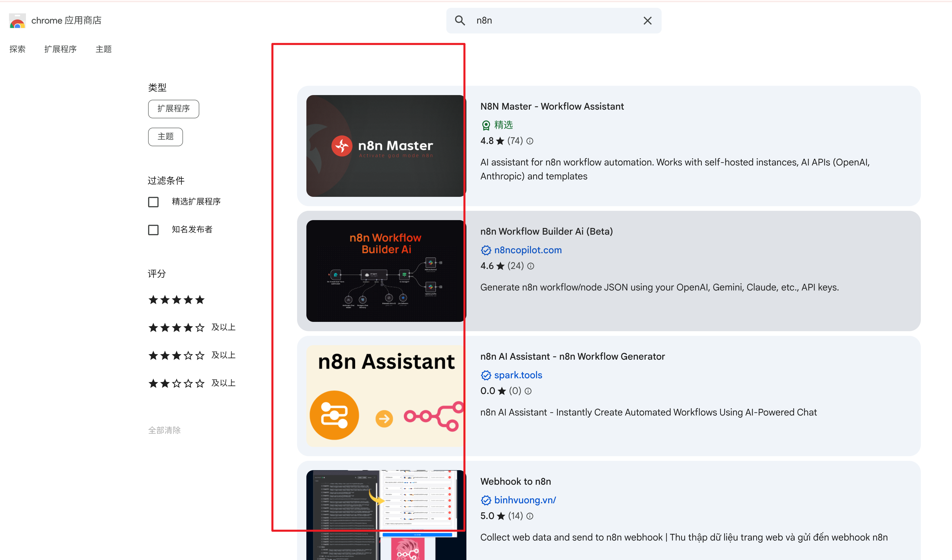Open Webhook to n8n title
952x560 pixels.
pos(515,481)
